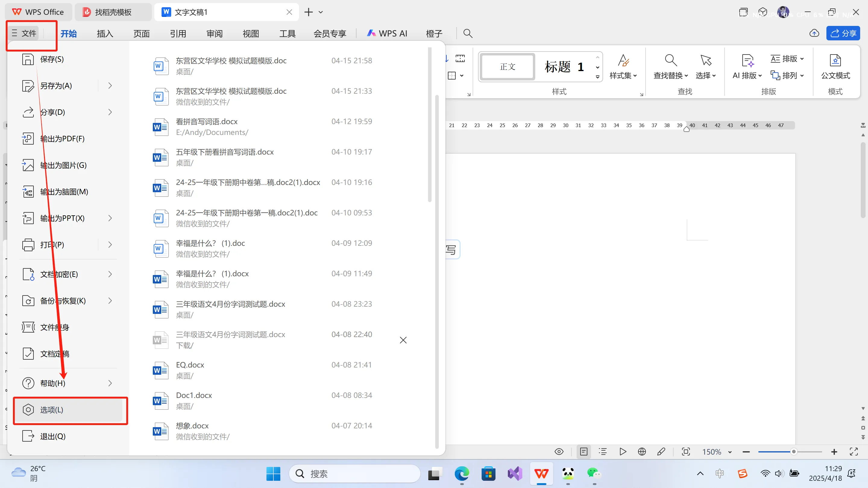Enable full screen reading mode

tap(854, 451)
